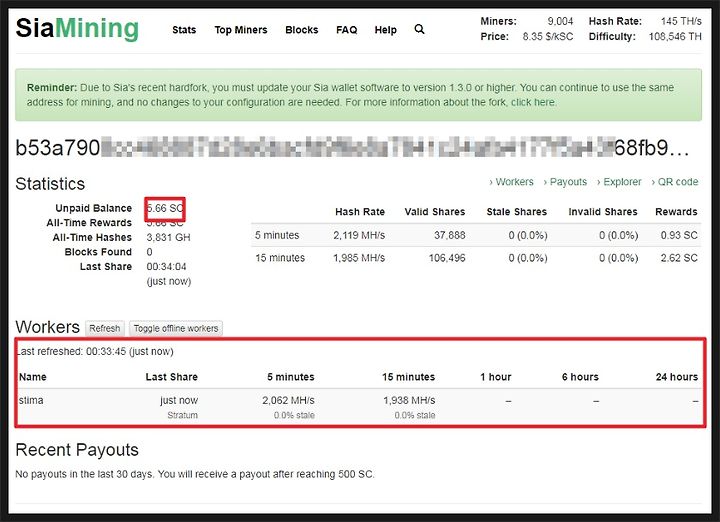Select the Miners count 9,004
Screen dimensions: 720x522
tap(560, 21)
